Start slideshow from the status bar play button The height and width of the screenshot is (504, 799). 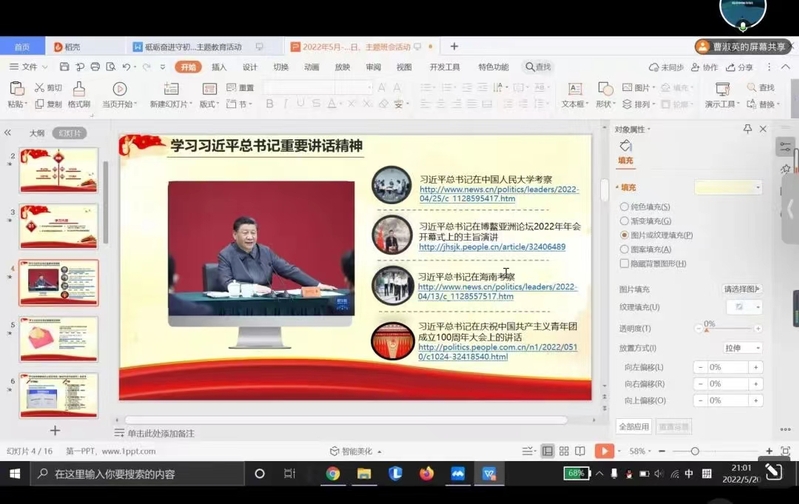[604, 451]
